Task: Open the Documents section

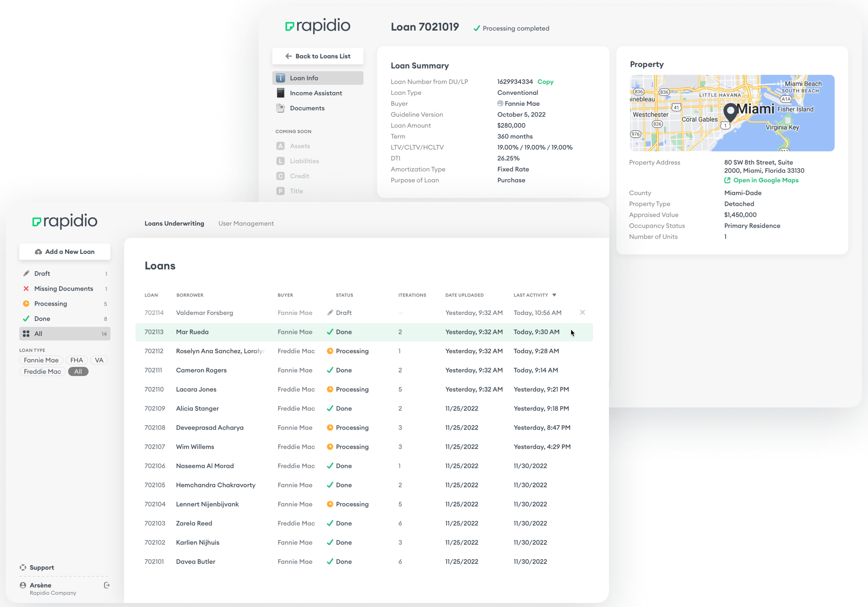Action: point(317,108)
